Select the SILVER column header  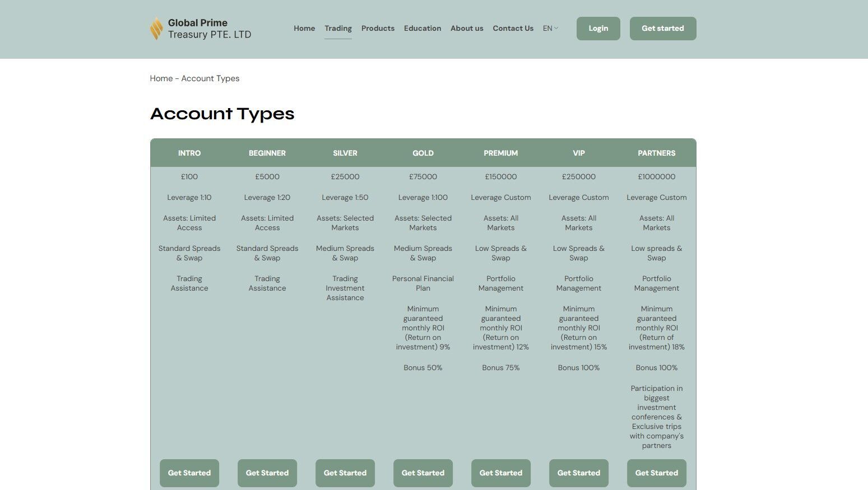[345, 153]
